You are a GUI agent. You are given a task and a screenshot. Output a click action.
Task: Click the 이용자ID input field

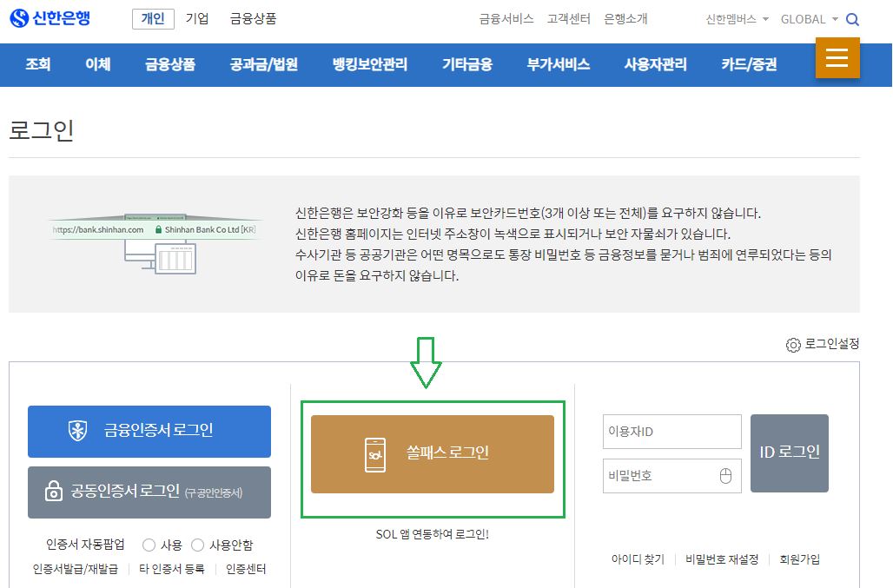pyautogui.click(x=672, y=432)
